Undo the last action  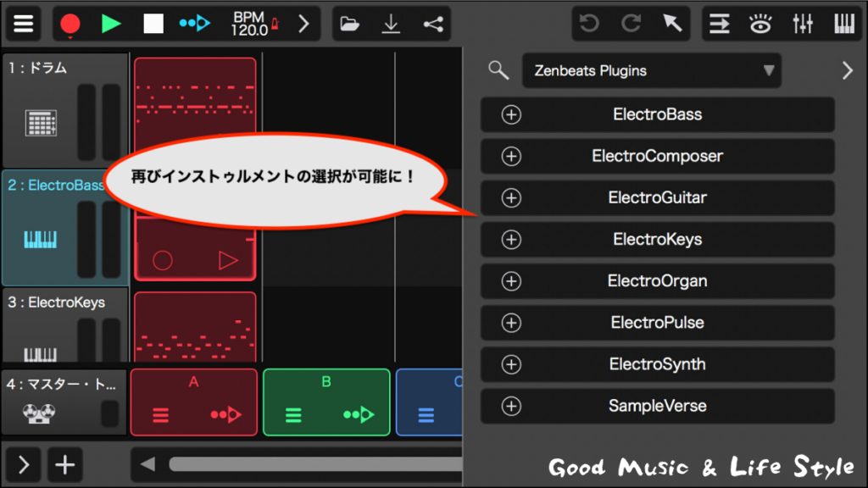(590, 23)
